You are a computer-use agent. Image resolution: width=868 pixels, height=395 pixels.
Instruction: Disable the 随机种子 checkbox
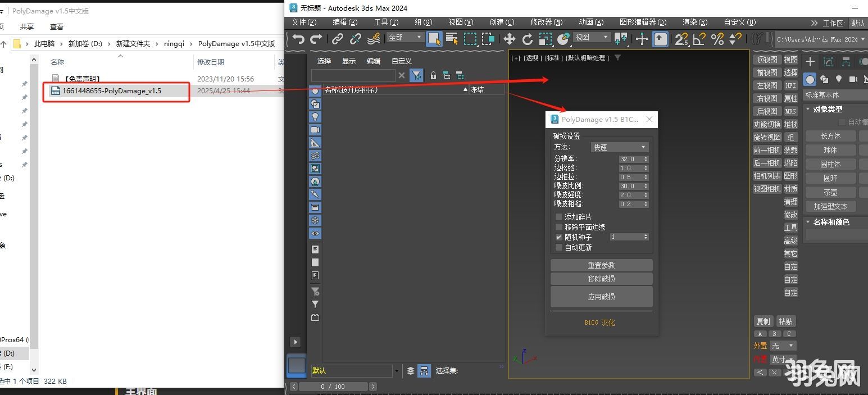pos(558,237)
